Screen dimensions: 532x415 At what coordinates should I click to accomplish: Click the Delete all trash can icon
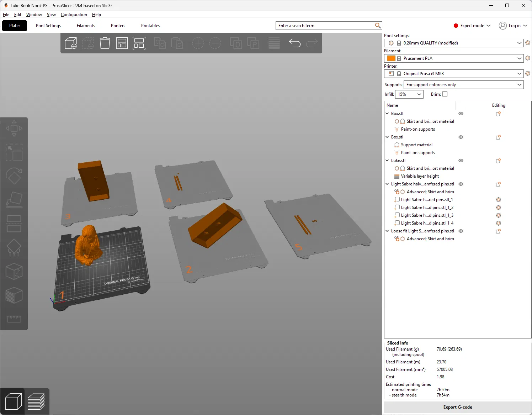(x=105, y=43)
